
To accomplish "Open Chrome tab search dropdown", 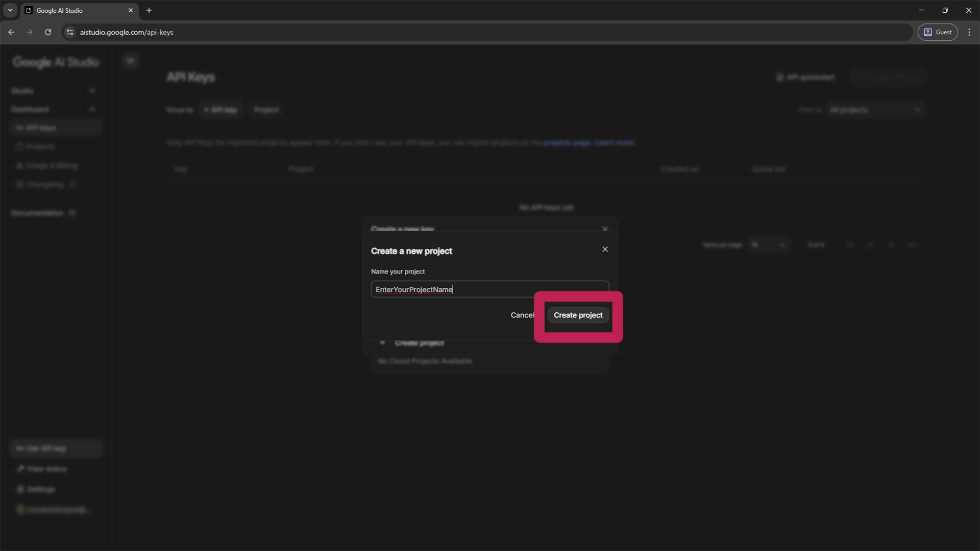I will [x=10, y=10].
